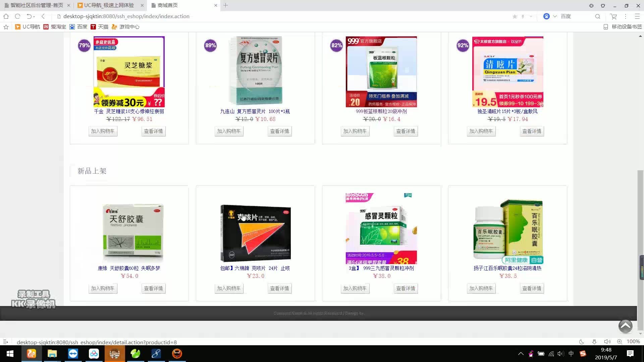The image size is (644, 362).
Task: Open 千金 灵芝糖浆10支 product link
Action: (x=129, y=111)
